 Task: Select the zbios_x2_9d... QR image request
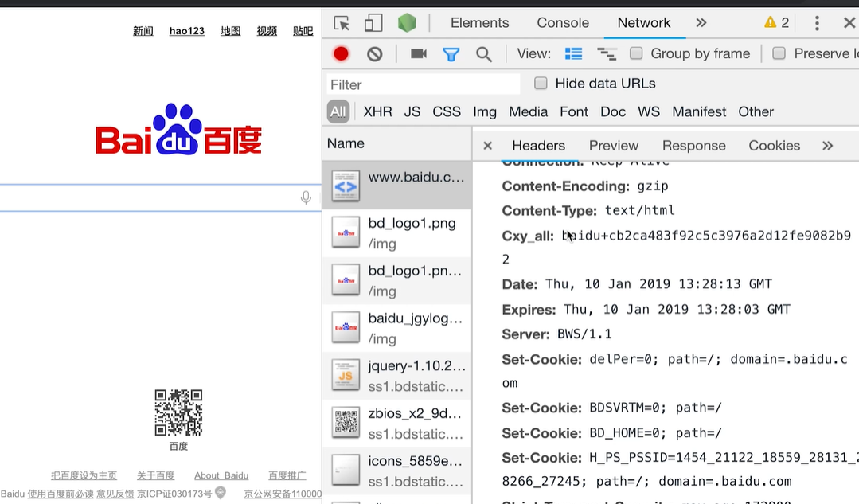(397, 424)
